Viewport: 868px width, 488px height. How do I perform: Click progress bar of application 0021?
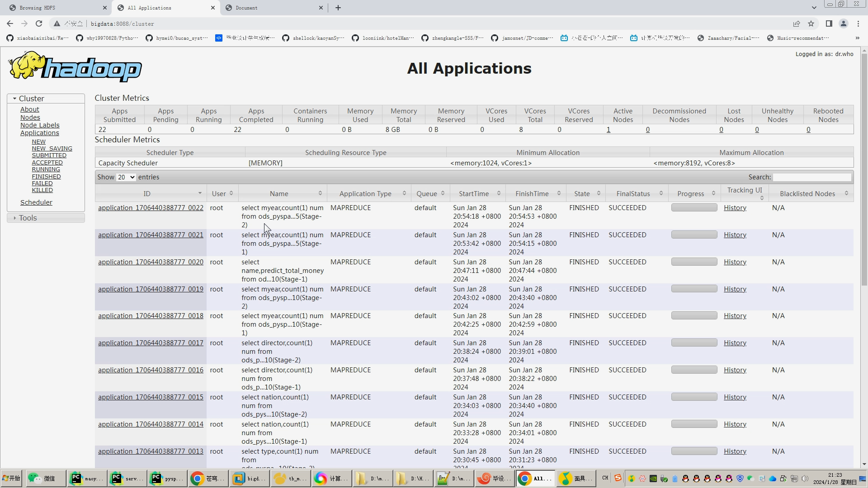(x=694, y=235)
